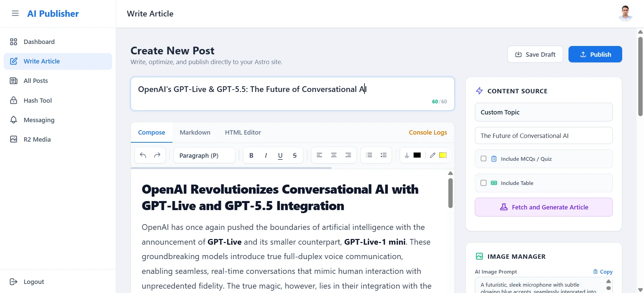Switch to the HTML Editor tab
This screenshot has height=293, width=644.
(243, 133)
